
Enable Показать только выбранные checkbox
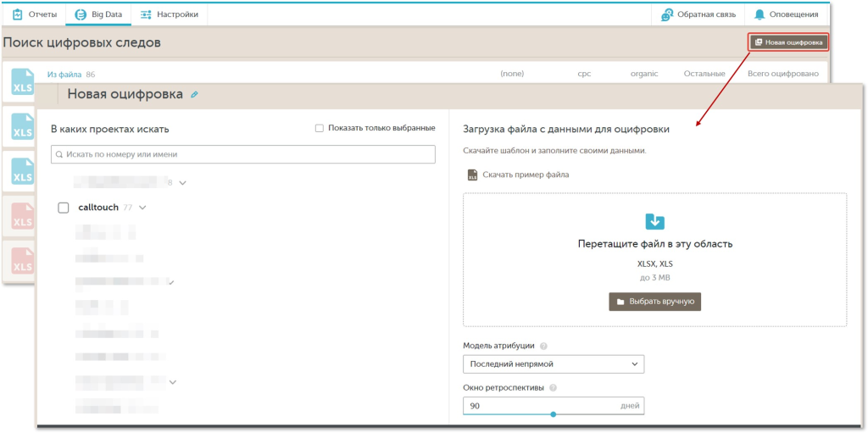coord(320,128)
